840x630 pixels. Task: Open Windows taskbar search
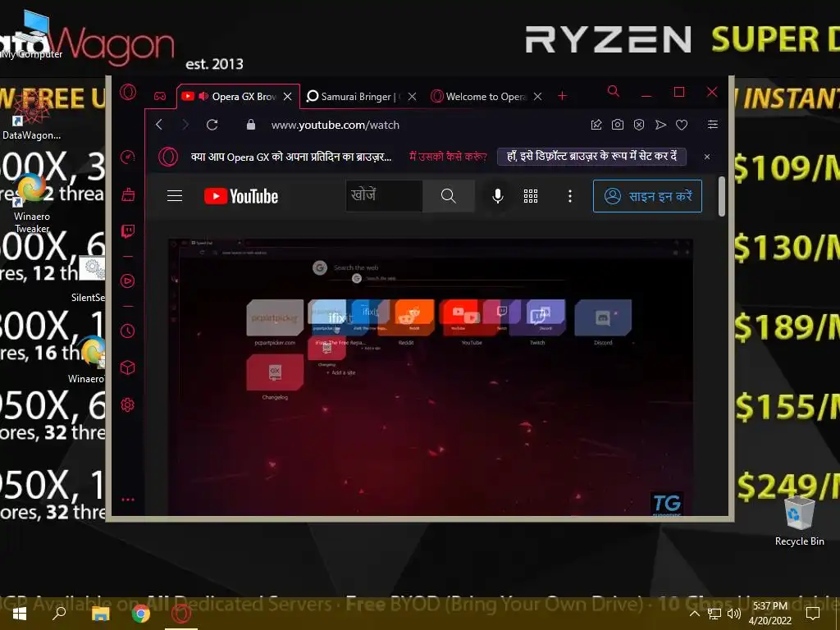(59, 614)
